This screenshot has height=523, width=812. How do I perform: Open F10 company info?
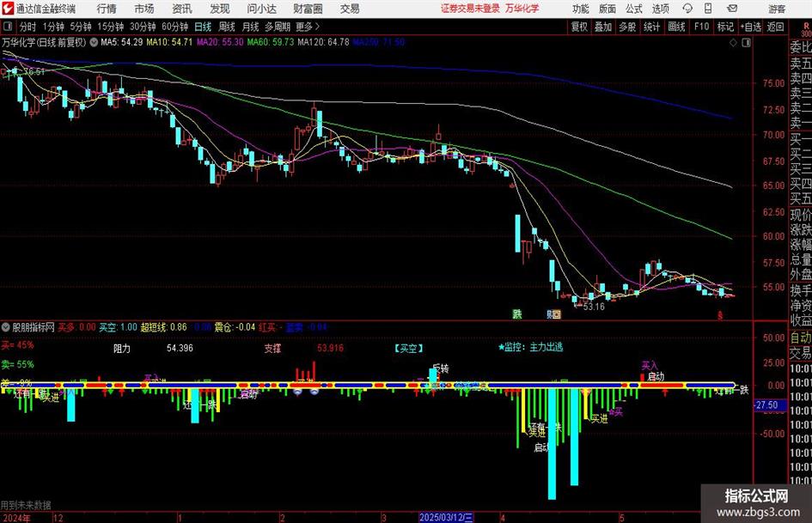[x=701, y=27]
